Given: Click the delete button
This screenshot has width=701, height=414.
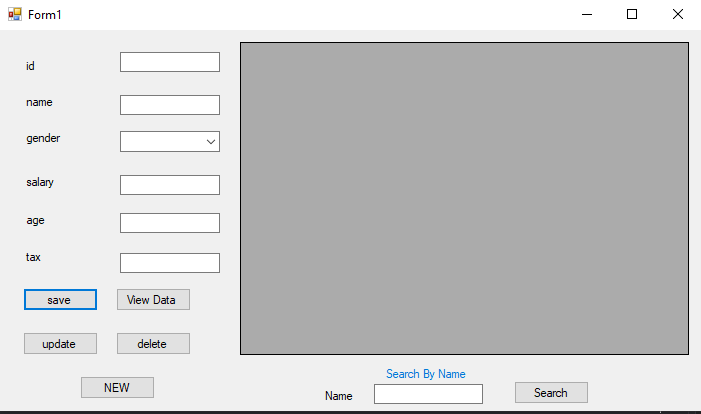Looking at the screenshot, I should (x=153, y=343).
